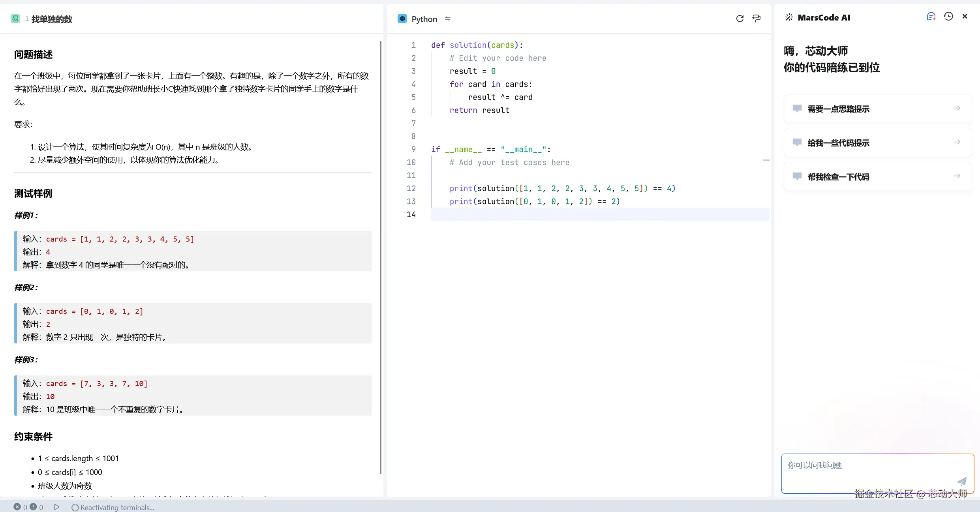Close the MarsCode AI panel
This screenshot has height=512, width=980.
pyautogui.click(x=965, y=17)
